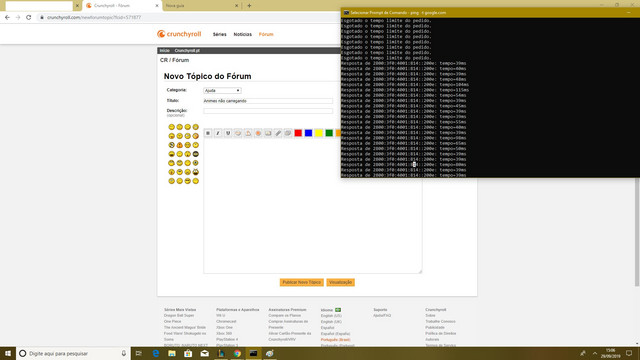Click the Task View taskbar icon

(x=139, y=353)
